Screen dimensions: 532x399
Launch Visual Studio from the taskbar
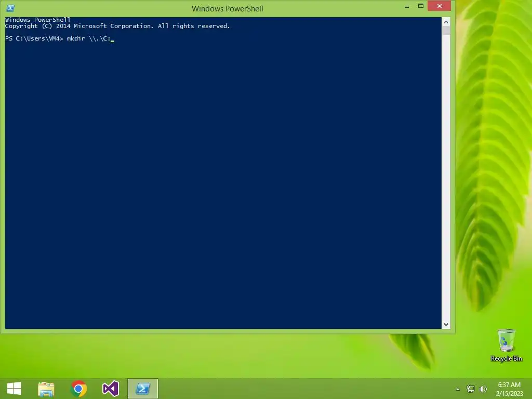[111, 389]
